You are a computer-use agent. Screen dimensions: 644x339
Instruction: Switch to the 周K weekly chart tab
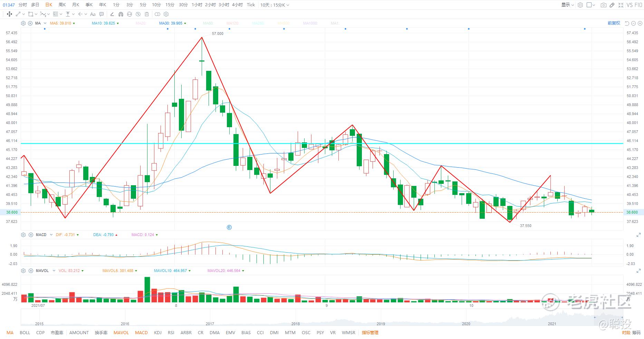coord(62,5)
